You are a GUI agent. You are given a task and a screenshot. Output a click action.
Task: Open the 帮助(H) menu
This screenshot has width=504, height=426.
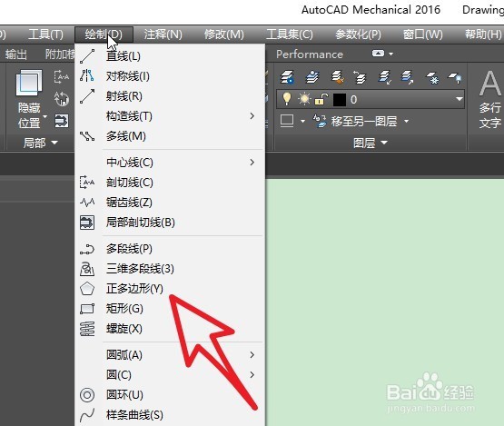coord(483,35)
